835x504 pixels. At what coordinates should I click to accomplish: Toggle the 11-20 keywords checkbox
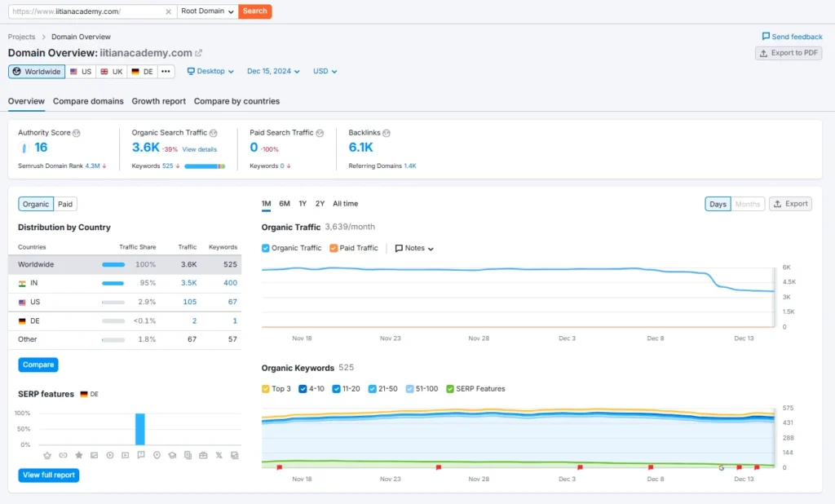[x=336, y=389]
